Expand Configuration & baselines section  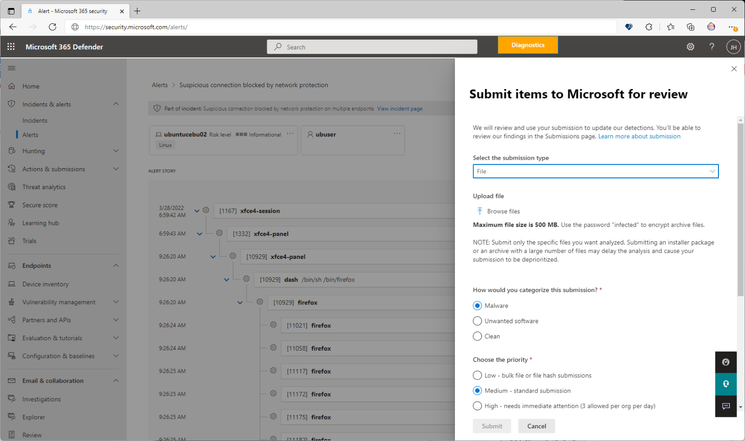point(116,356)
